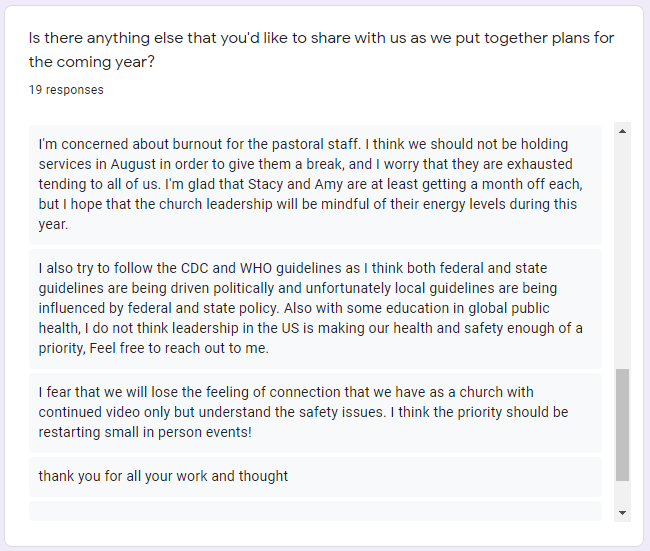This screenshot has height=551, width=650.
Task: Select the CDC and WHO guidelines response
Action: (x=315, y=308)
